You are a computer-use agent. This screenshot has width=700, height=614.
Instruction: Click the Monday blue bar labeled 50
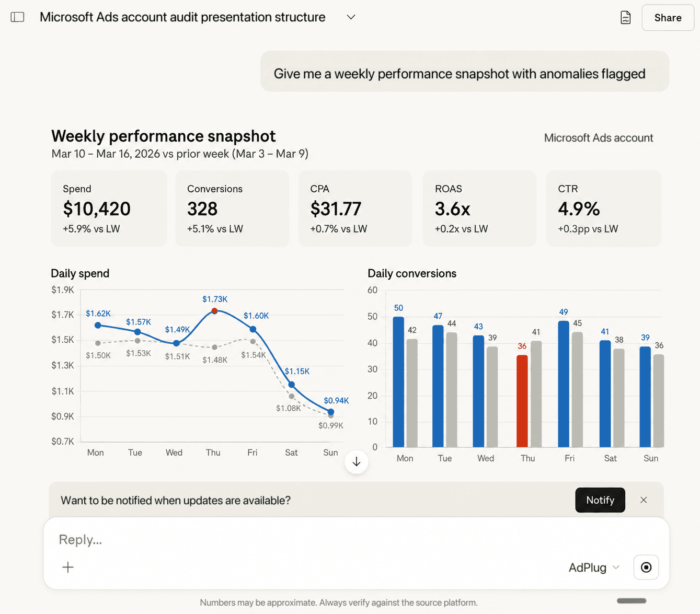(398, 382)
